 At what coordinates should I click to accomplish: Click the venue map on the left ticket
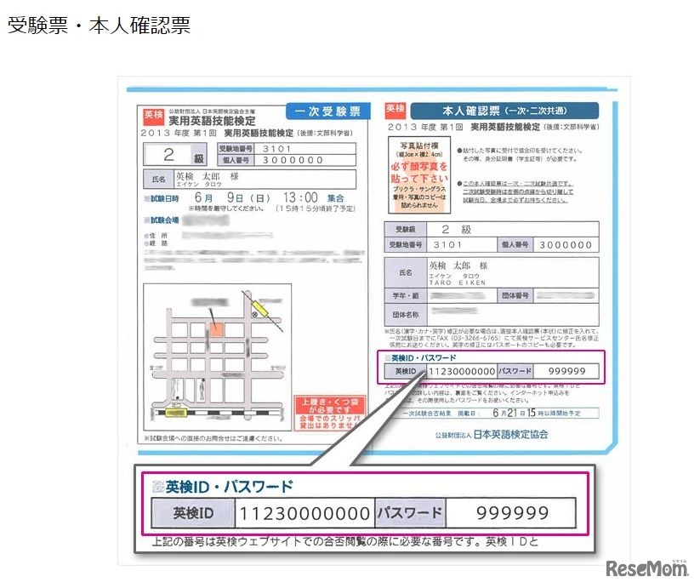point(218,357)
